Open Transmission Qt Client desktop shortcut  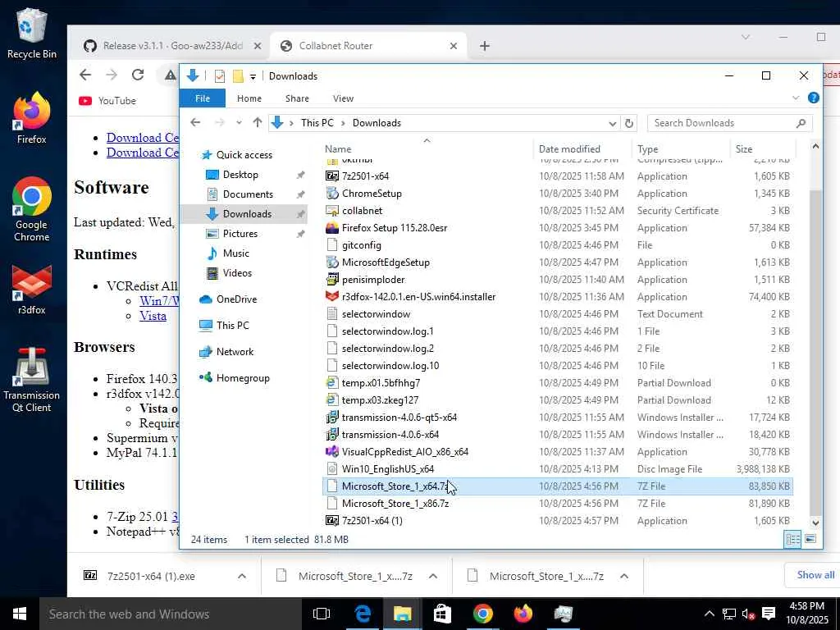point(32,379)
